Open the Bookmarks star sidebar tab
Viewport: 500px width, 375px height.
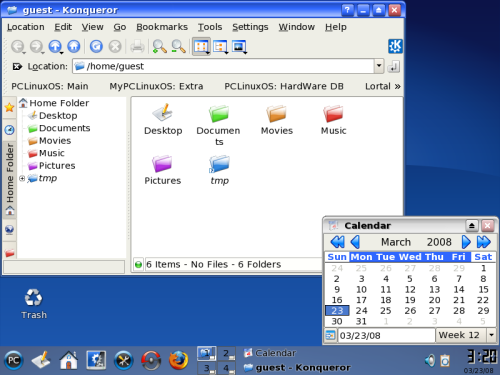click(9, 107)
